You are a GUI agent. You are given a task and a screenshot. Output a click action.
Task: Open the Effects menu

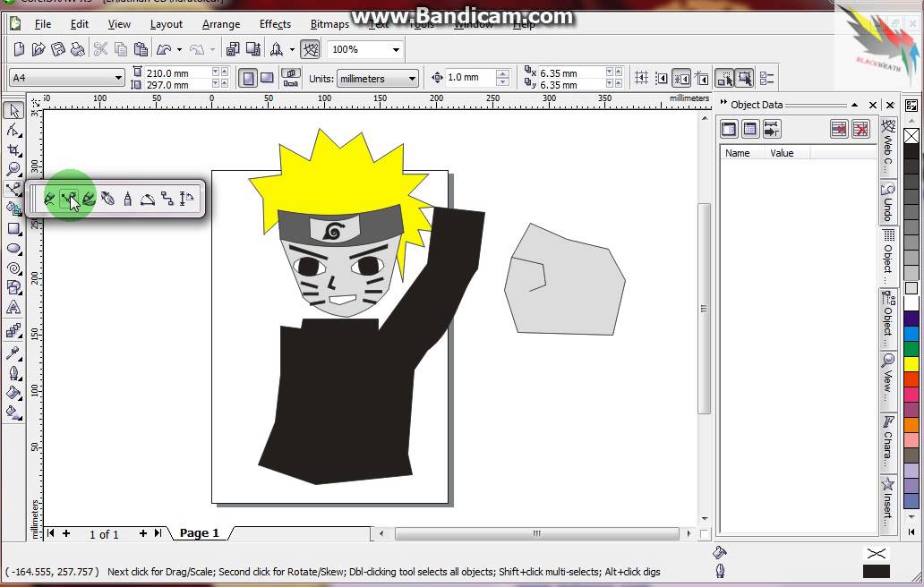(x=275, y=24)
